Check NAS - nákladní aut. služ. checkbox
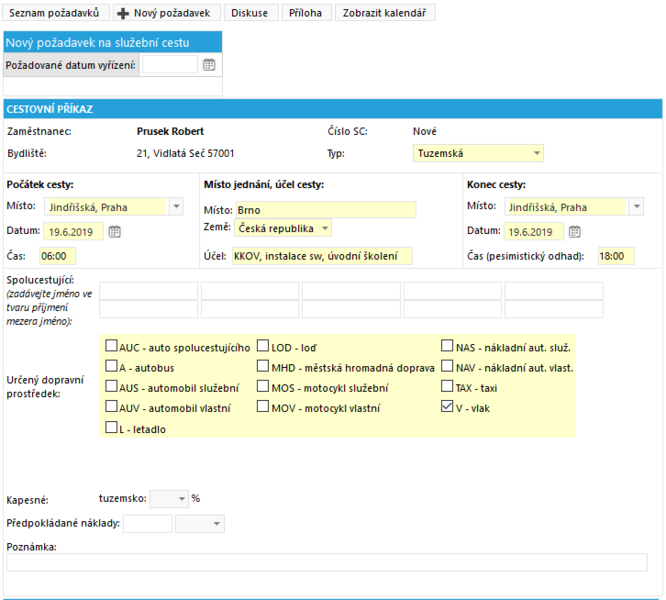This screenshot has height=600, width=666. click(447, 346)
